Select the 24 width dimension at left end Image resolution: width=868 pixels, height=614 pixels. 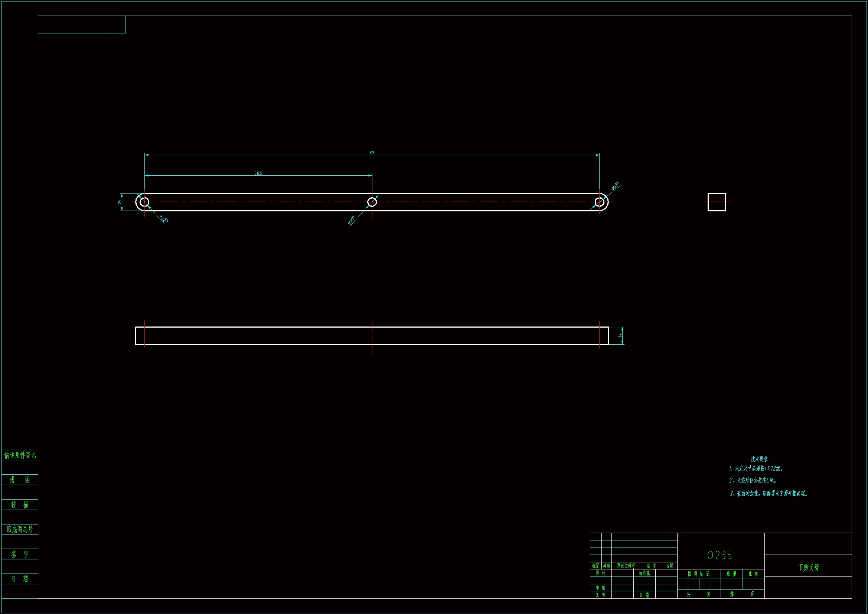(120, 202)
